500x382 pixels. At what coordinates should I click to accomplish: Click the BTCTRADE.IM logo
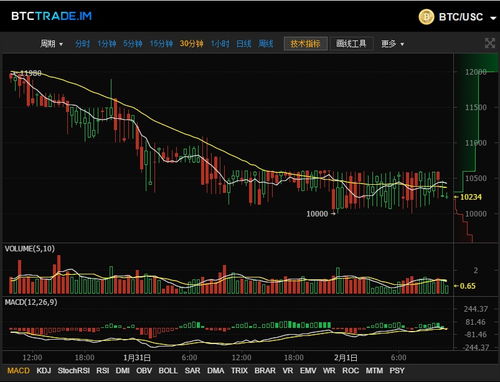pyautogui.click(x=52, y=16)
